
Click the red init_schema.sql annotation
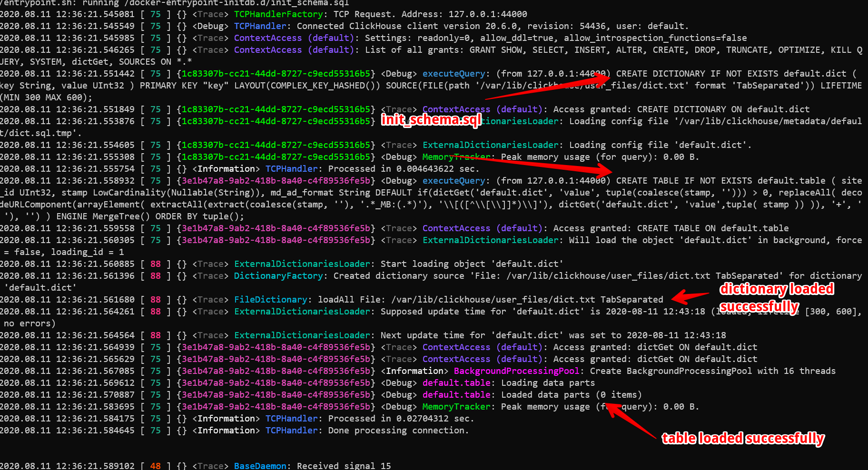click(430, 120)
